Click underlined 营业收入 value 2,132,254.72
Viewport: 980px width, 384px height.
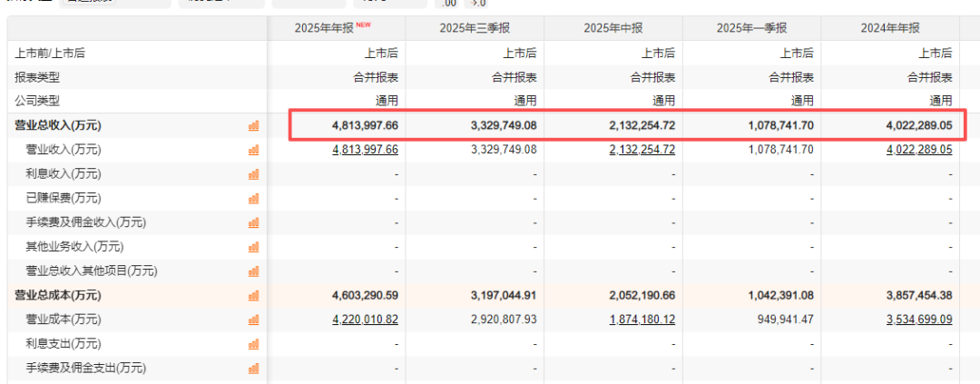642,150
